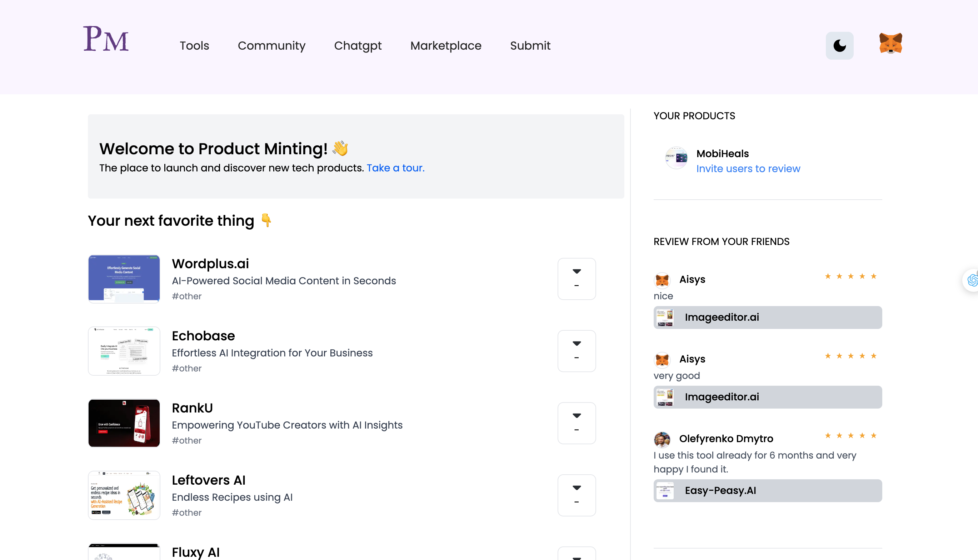Open the MetaMask fox profile avatar
This screenshot has height=560, width=978.
(x=891, y=43)
